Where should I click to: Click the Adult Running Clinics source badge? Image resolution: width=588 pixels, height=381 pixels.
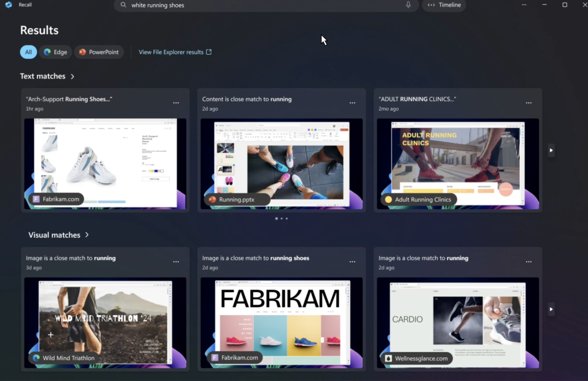(418, 200)
